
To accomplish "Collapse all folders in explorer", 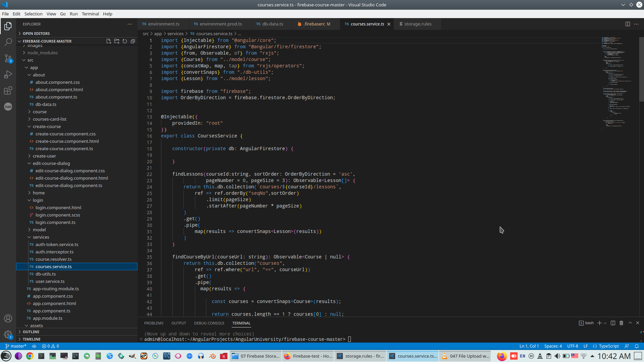I will (133, 41).
